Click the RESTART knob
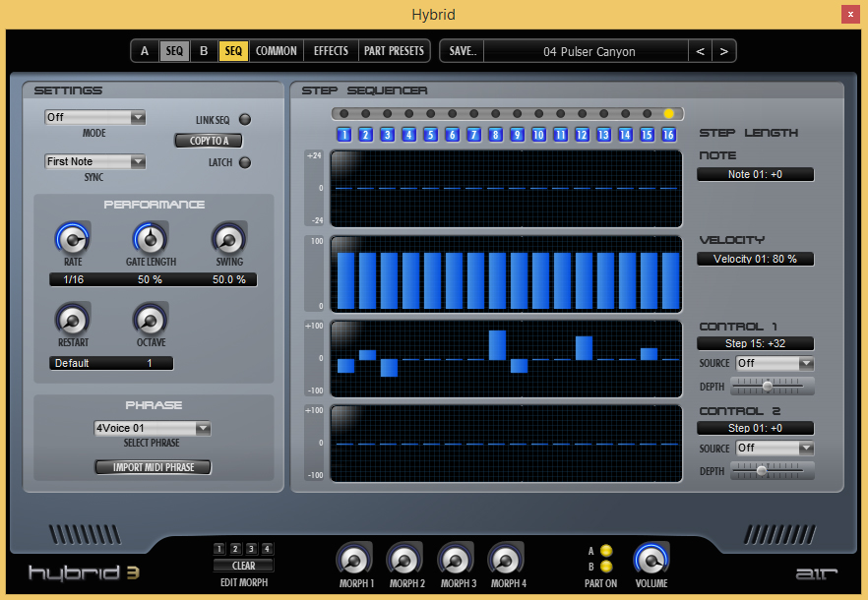Image resolution: width=868 pixels, height=600 pixels. [73, 320]
